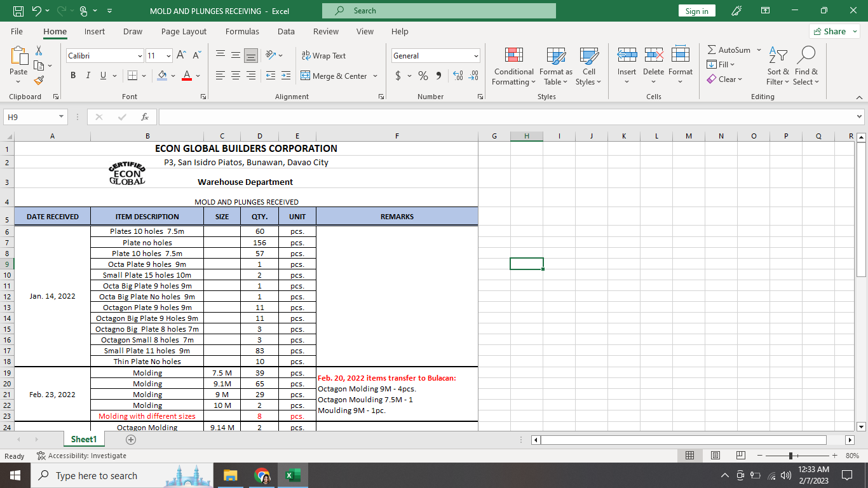The height and width of the screenshot is (488, 868).
Task: Toggle Underline formatting
Action: 103,76
